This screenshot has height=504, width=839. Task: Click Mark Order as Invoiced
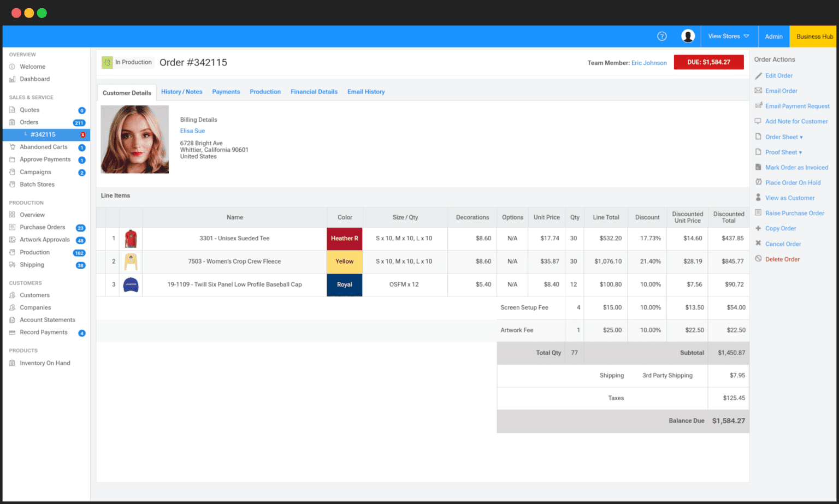point(797,167)
